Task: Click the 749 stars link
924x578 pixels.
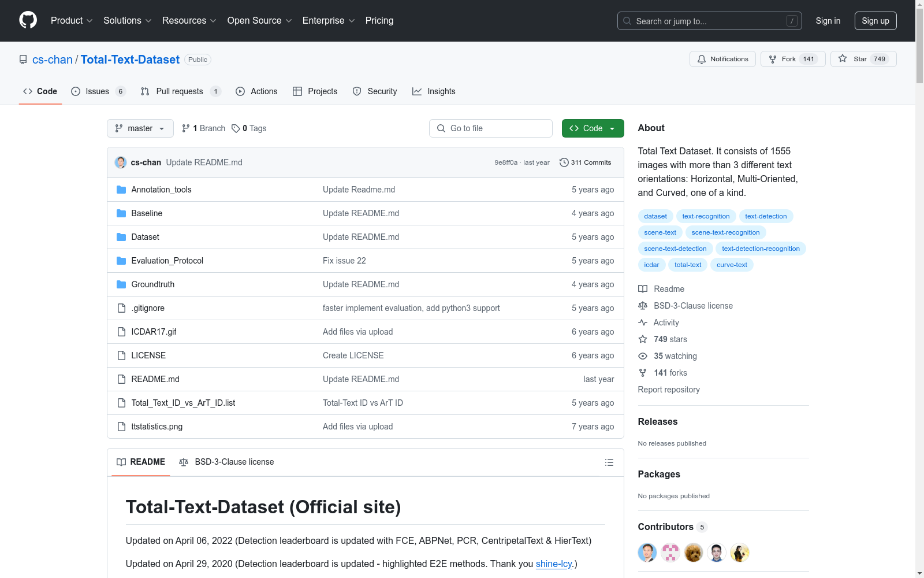Action: [670, 339]
